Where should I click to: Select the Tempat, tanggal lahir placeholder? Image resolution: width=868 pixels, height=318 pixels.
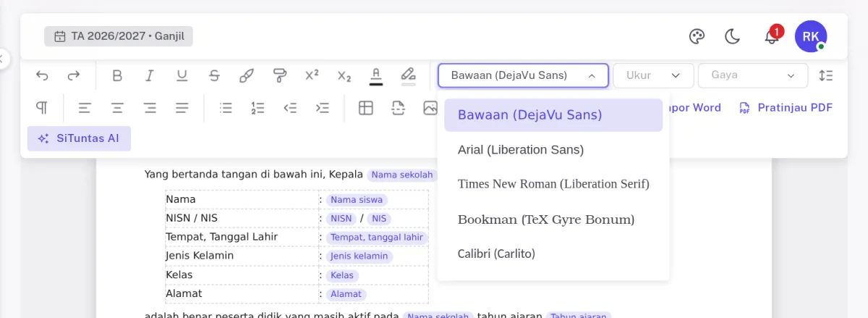[x=376, y=238]
